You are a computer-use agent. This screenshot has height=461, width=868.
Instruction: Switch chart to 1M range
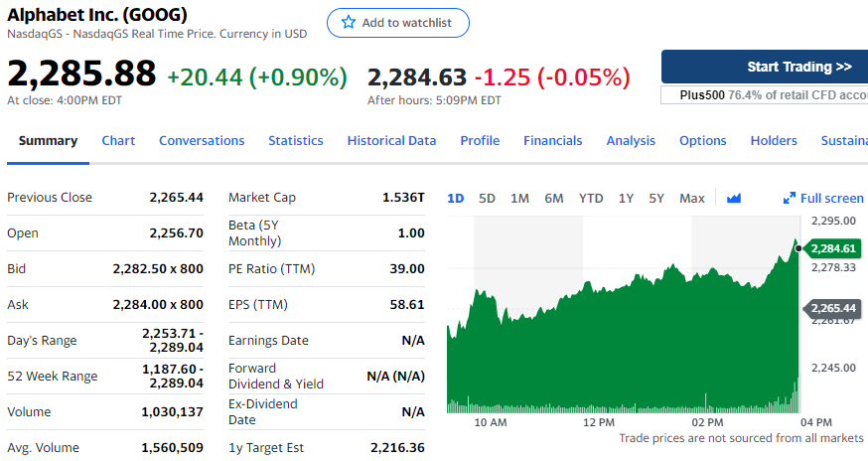tap(519, 199)
